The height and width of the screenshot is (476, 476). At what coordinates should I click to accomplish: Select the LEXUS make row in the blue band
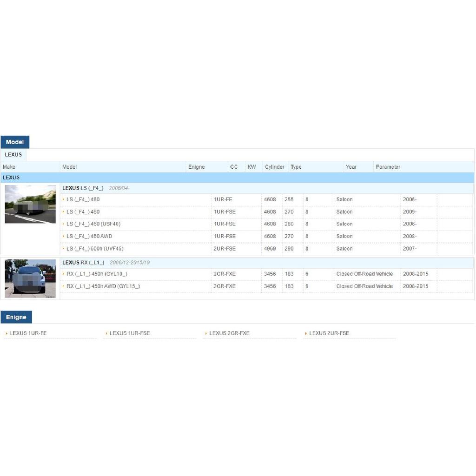coord(238,178)
